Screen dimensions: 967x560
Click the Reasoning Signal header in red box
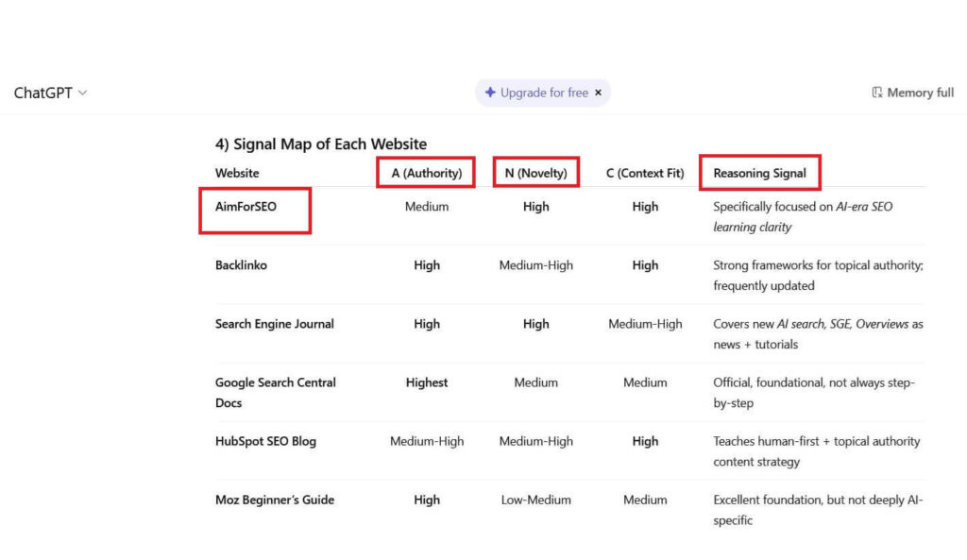(x=760, y=173)
